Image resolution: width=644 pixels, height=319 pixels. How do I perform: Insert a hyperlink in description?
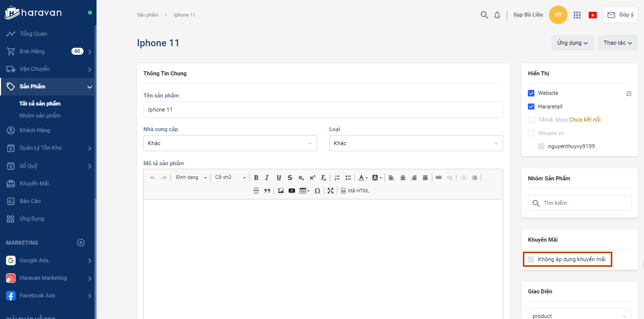click(438, 177)
